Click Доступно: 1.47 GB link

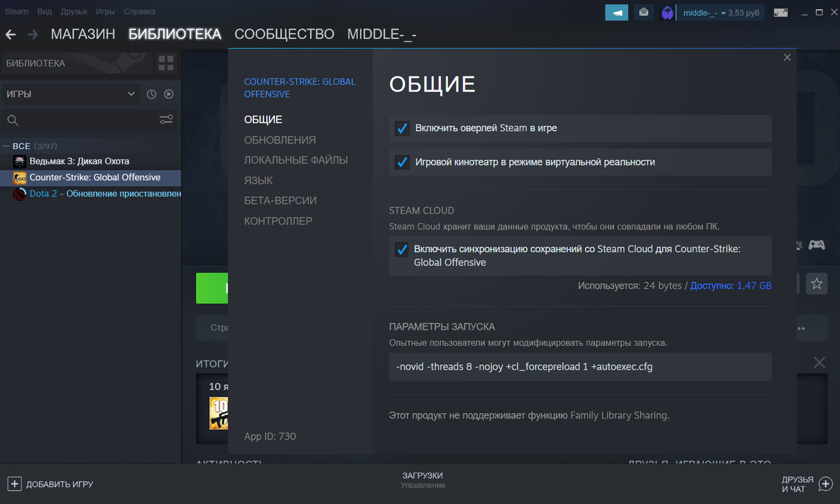point(731,286)
